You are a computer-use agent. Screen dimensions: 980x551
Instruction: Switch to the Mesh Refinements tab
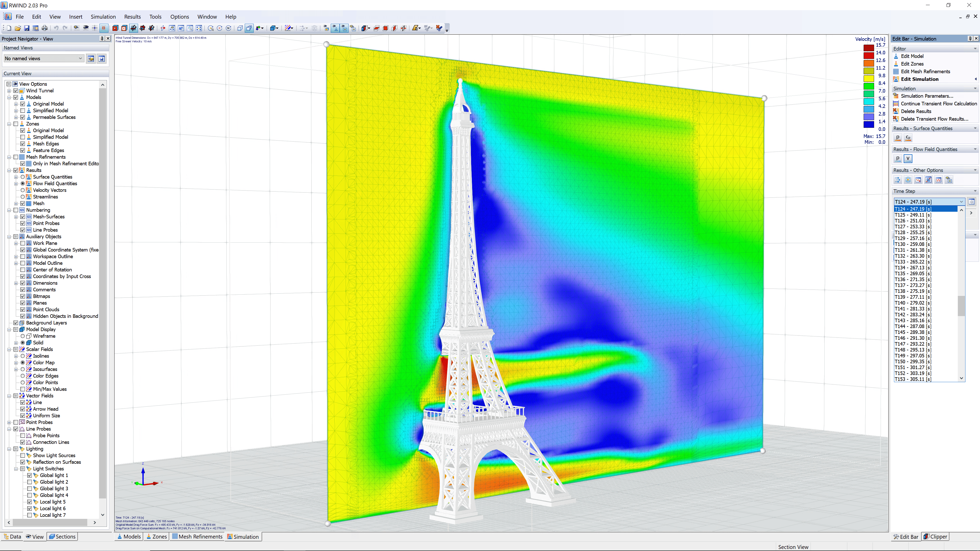(x=198, y=536)
